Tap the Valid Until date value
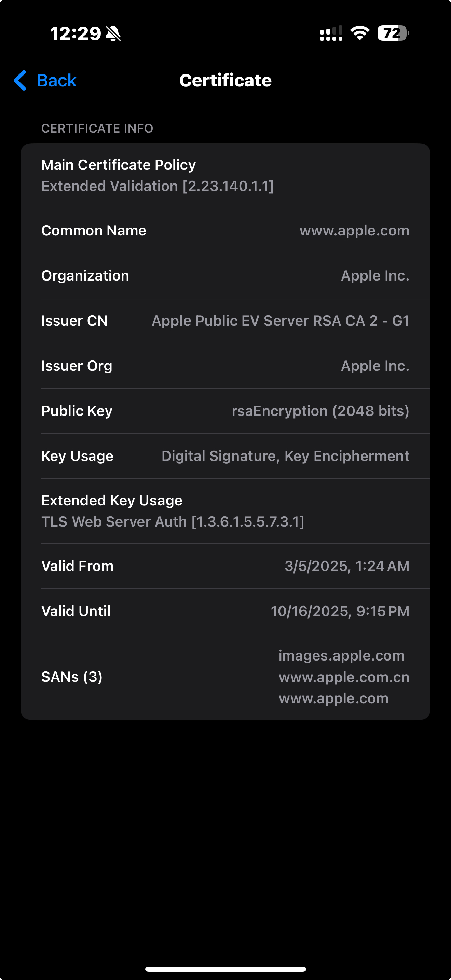The image size is (451, 980). point(340,611)
